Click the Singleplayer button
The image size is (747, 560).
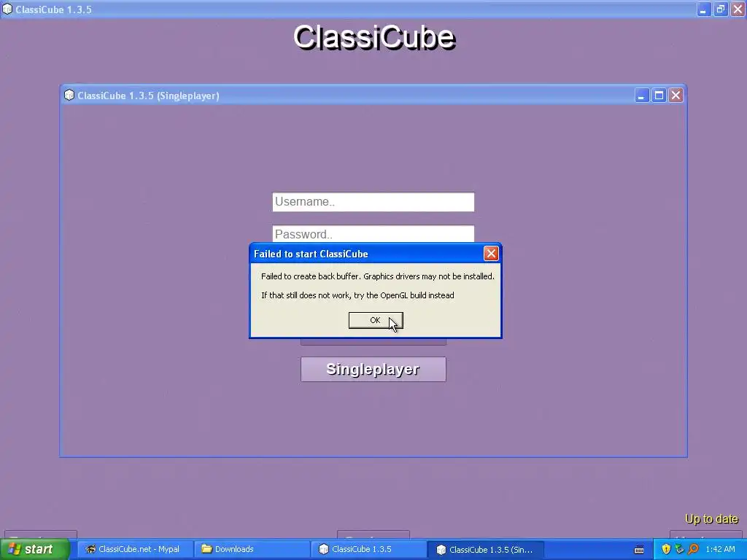tap(373, 369)
